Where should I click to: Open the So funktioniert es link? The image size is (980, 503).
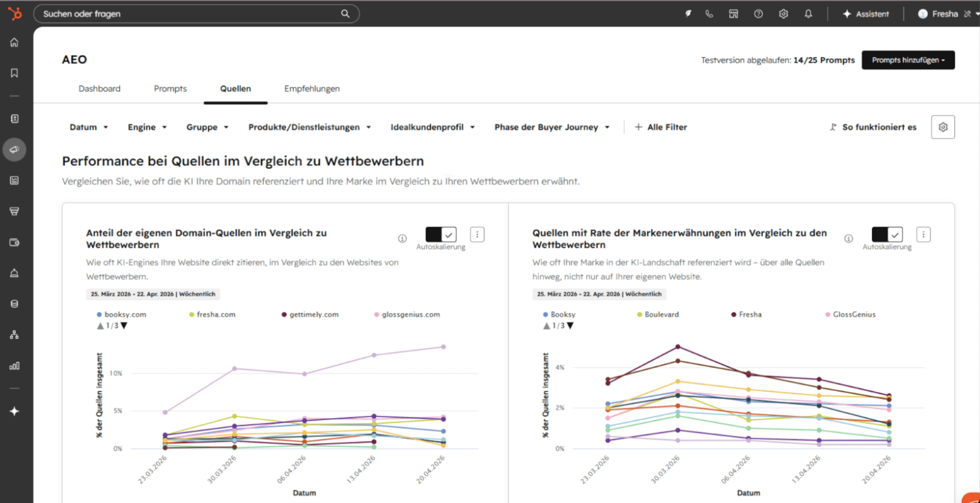873,127
